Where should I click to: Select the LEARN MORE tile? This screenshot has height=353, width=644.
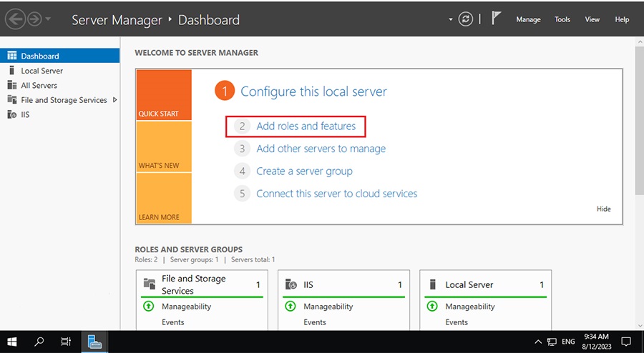[164, 199]
